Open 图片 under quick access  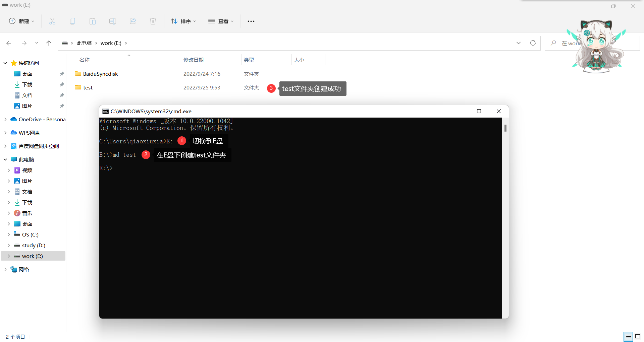23,106
